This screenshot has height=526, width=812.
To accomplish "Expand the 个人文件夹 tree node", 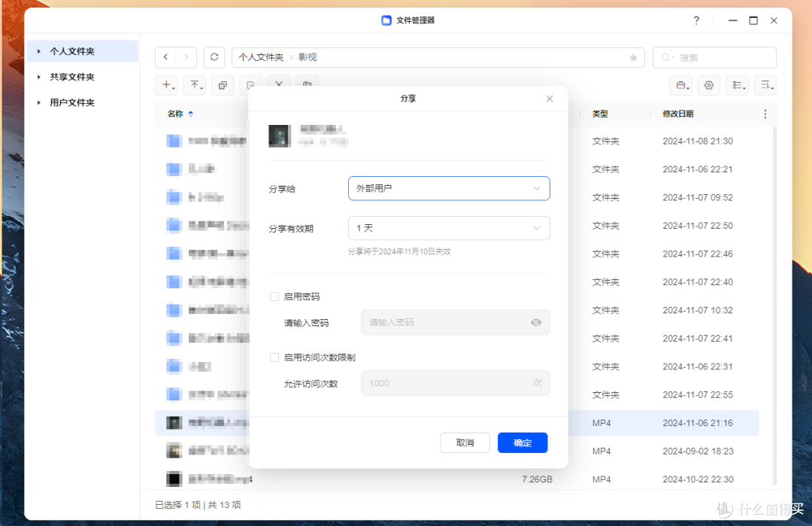I will (39, 51).
